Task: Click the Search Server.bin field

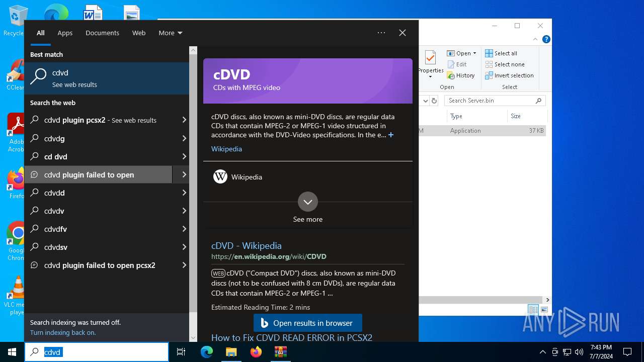Action: tap(495, 101)
